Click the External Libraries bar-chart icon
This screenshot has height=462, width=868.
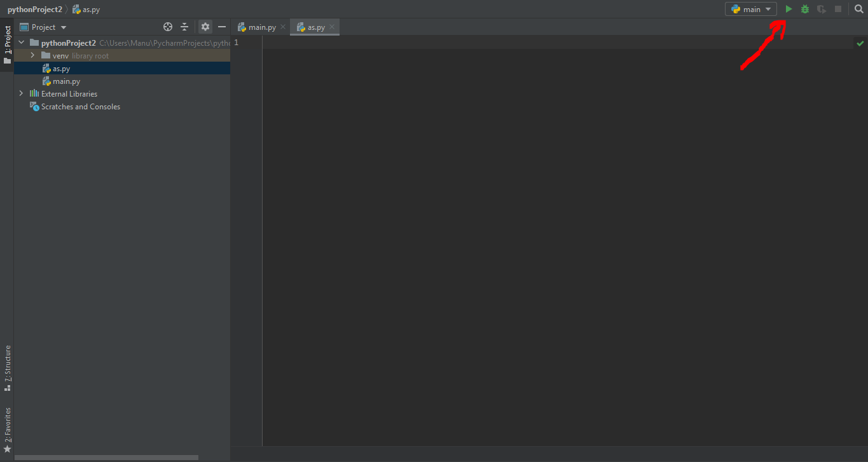tap(34, 93)
